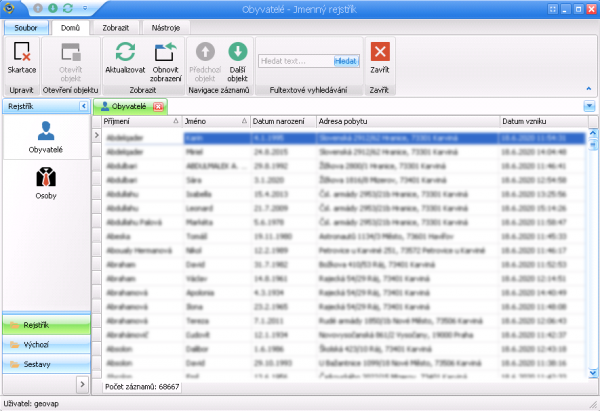Open the tab list dropdown arrow

[x=589, y=105]
